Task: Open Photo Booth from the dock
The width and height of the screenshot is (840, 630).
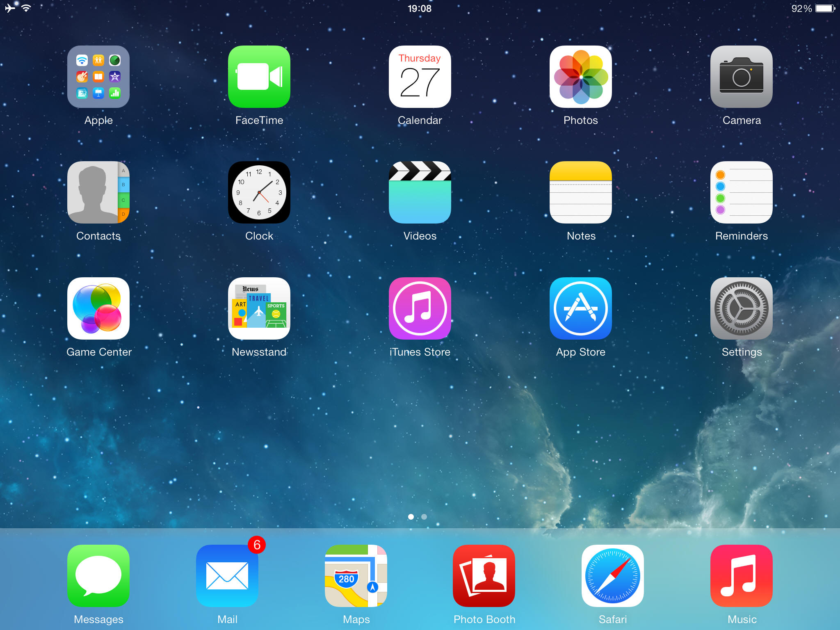Action: 484,576
